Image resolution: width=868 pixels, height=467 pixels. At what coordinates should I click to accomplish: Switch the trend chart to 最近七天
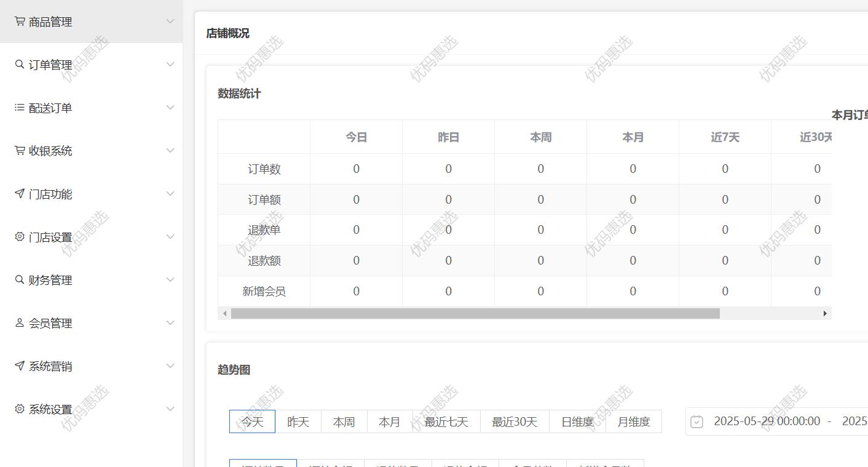tap(446, 422)
